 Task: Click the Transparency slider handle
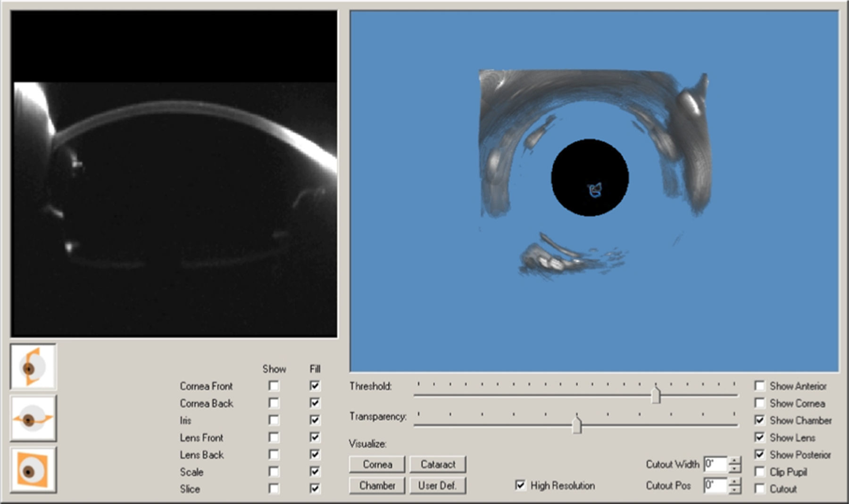pyautogui.click(x=576, y=425)
